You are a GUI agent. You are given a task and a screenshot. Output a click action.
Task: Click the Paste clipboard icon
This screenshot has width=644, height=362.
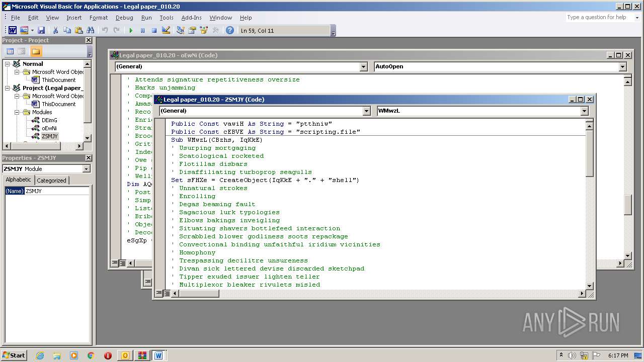coord(78,31)
